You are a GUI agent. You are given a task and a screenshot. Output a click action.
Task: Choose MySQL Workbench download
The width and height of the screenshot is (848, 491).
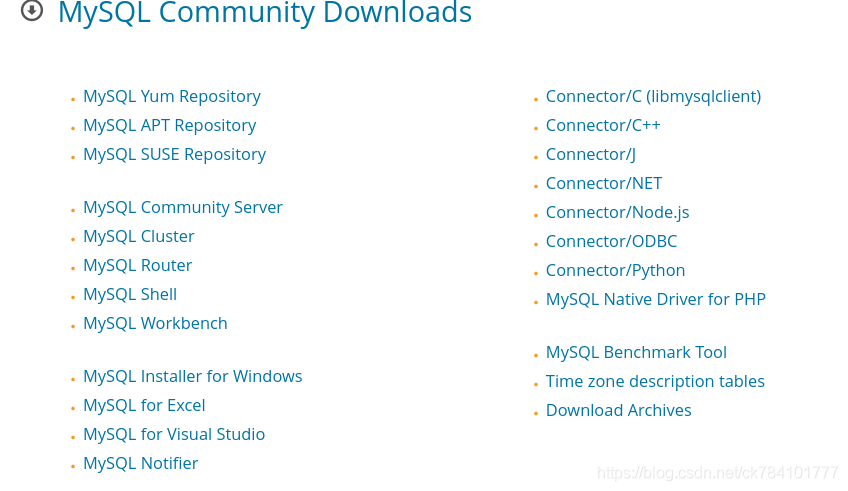tap(155, 323)
